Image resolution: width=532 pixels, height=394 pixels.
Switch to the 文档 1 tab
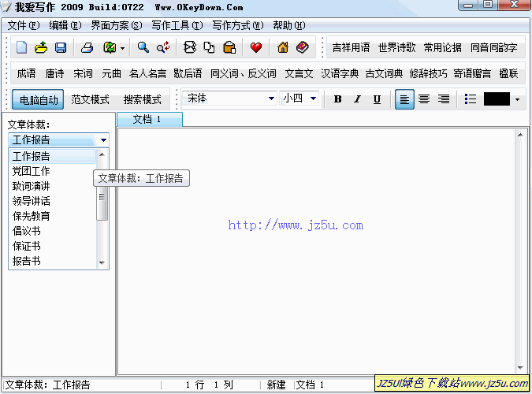click(x=148, y=120)
